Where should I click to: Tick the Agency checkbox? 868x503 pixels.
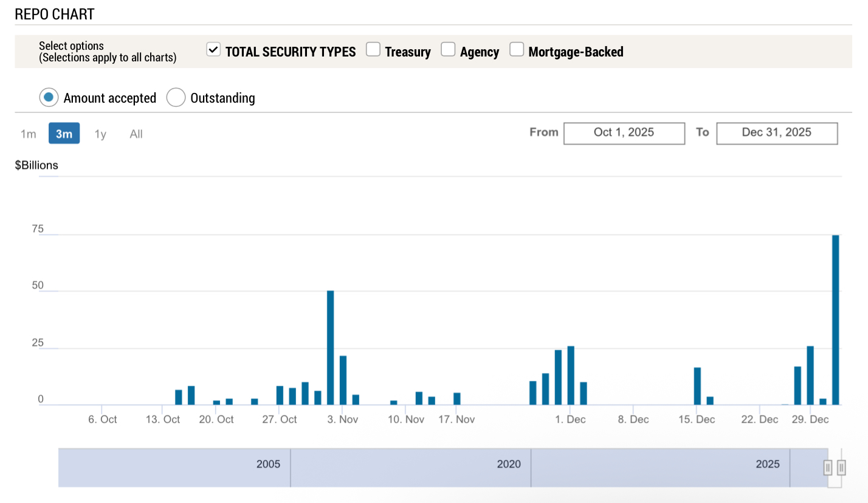[x=448, y=50]
